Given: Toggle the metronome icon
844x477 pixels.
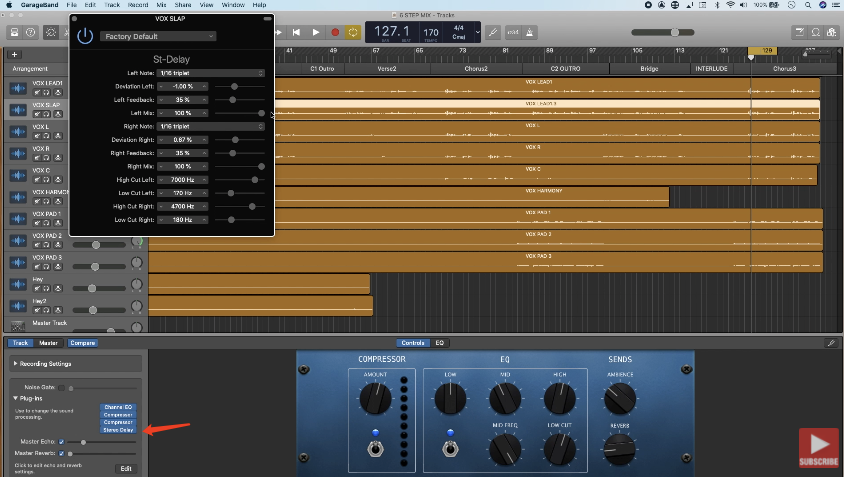Looking at the screenshot, I should (529, 32).
